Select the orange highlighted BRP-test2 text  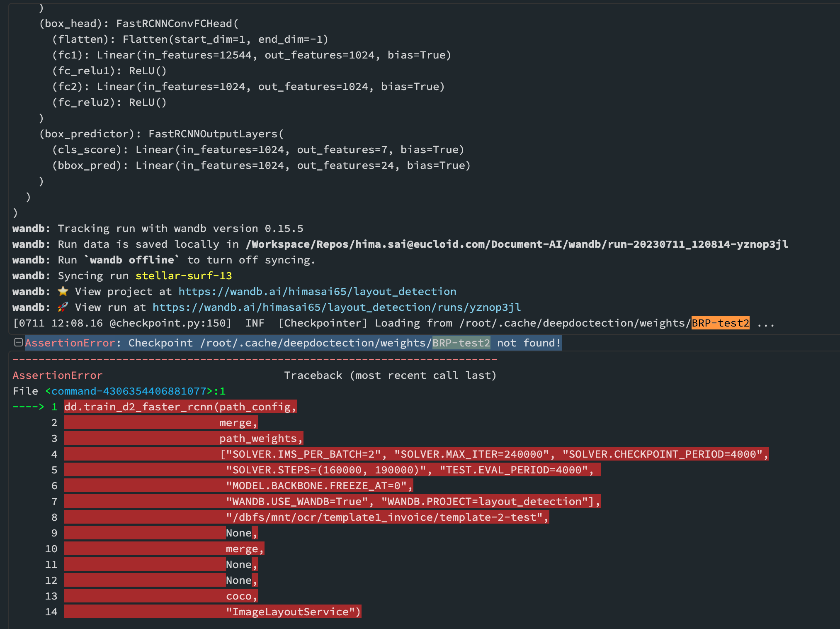click(x=720, y=323)
